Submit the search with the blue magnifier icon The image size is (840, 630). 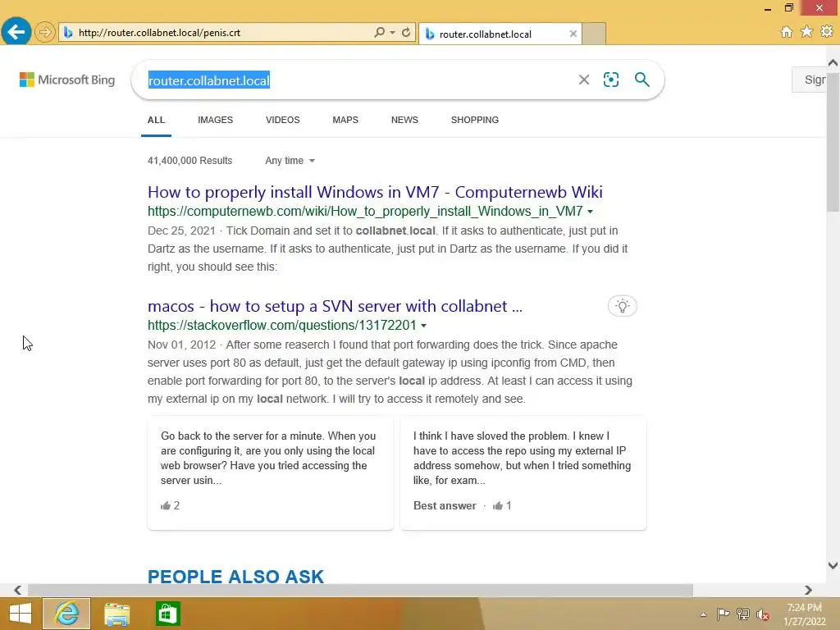tap(641, 80)
